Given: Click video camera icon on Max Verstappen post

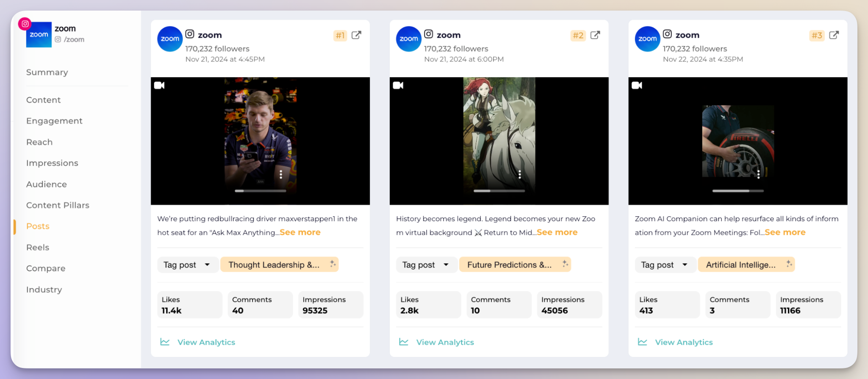Looking at the screenshot, I should pyautogui.click(x=159, y=85).
